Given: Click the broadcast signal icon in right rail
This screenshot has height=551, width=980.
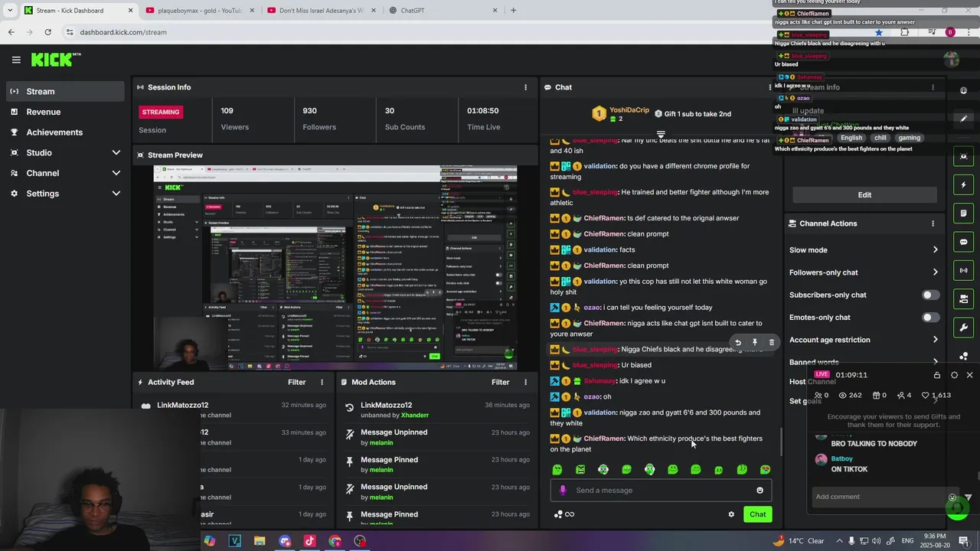Looking at the screenshot, I should 963,270.
